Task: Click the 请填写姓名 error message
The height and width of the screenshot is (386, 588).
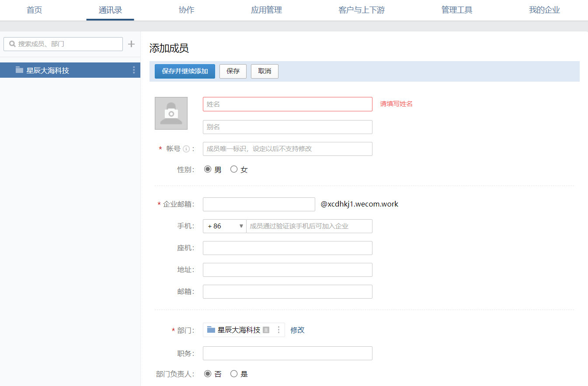Action: coord(396,104)
